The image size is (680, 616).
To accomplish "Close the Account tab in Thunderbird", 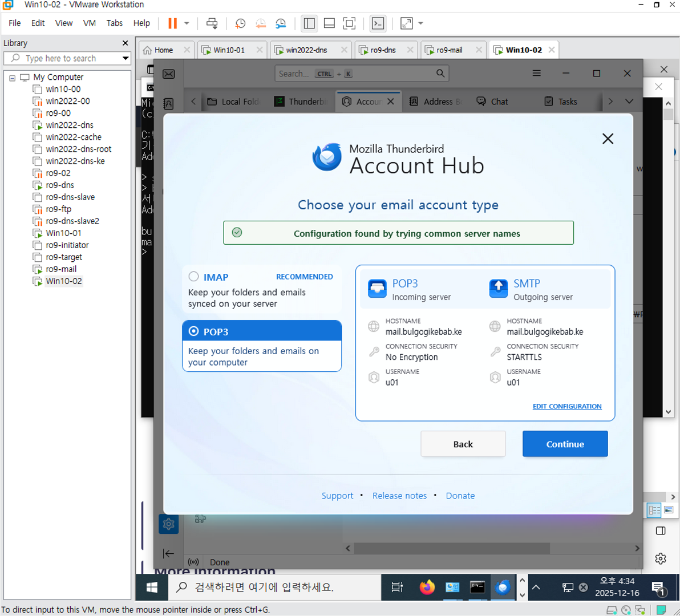I will pyautogui.click(x=390, y=102).
